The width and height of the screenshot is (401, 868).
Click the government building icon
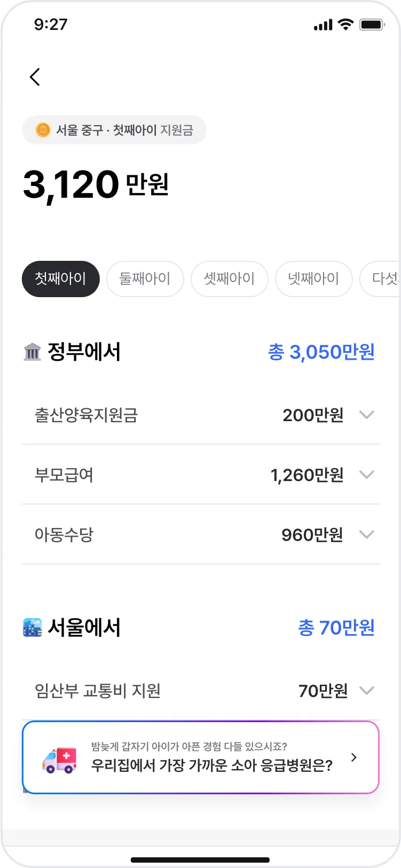33,352
